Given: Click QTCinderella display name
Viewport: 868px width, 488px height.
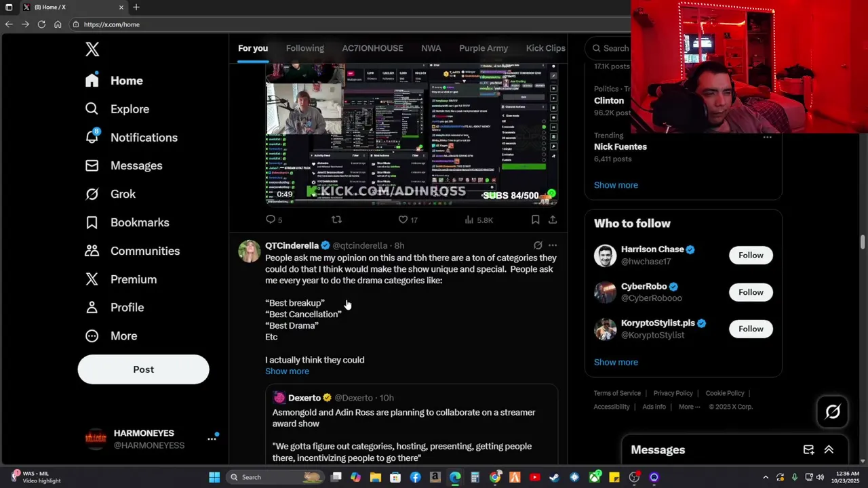Looking at the screenshot, I should click(x=292, y=245).
